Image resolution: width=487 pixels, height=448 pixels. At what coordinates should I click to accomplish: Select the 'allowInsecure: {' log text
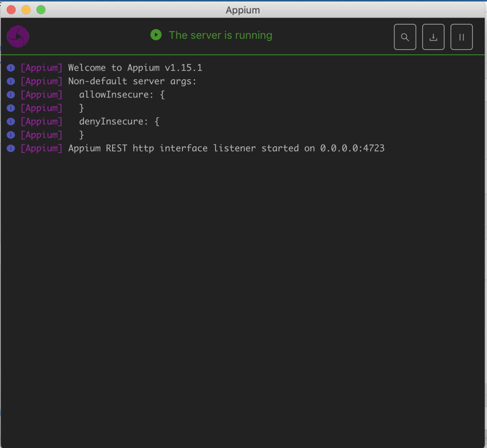pyautogui.click(x=122, y=95)
